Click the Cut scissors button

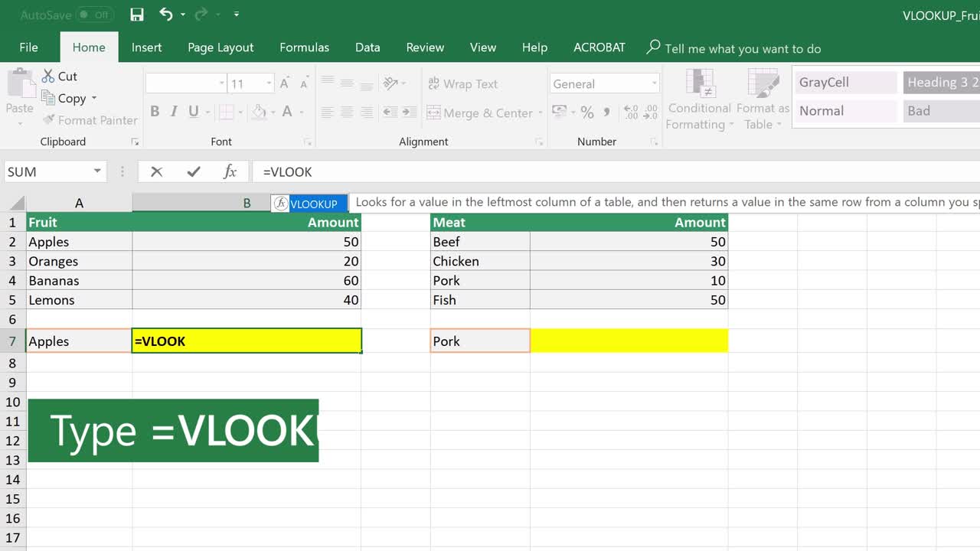pyautogui.click(x=59, y=76)
